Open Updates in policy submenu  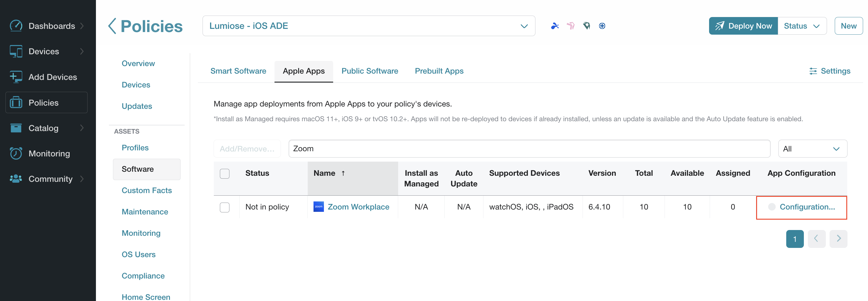(x=137, y=106)
